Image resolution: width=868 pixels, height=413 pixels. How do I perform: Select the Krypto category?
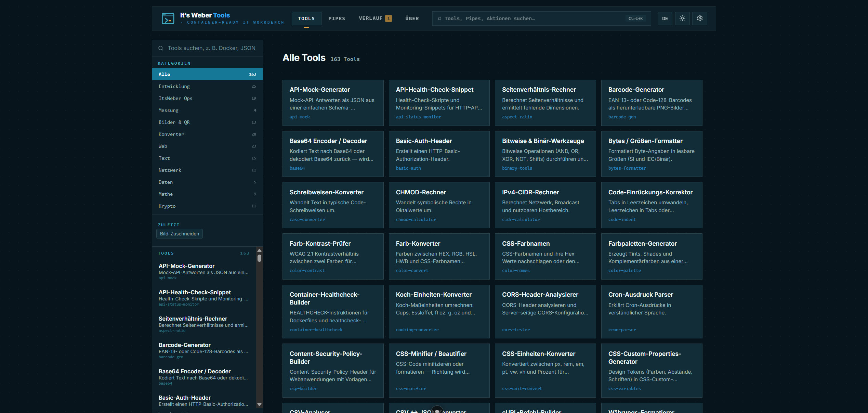(x=207, y=206)
